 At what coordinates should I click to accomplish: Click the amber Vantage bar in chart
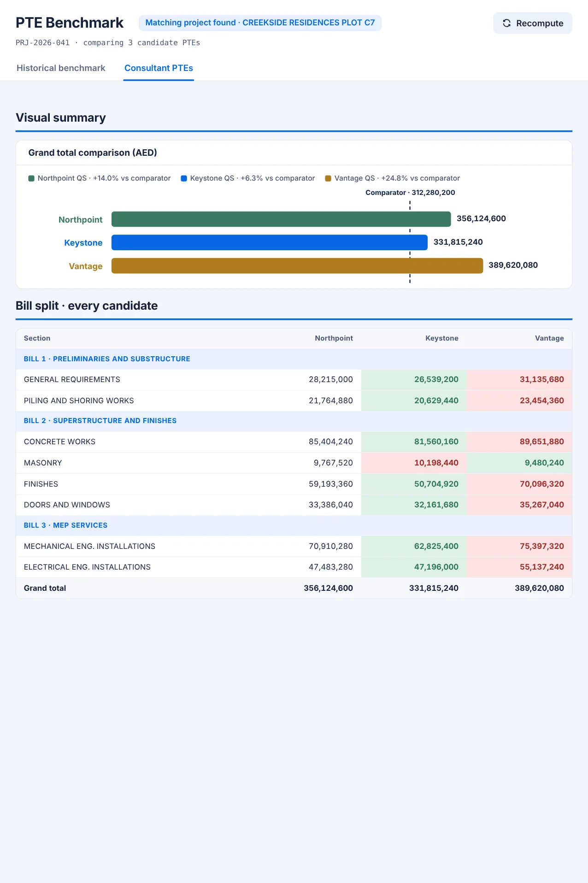click(297, 266)
